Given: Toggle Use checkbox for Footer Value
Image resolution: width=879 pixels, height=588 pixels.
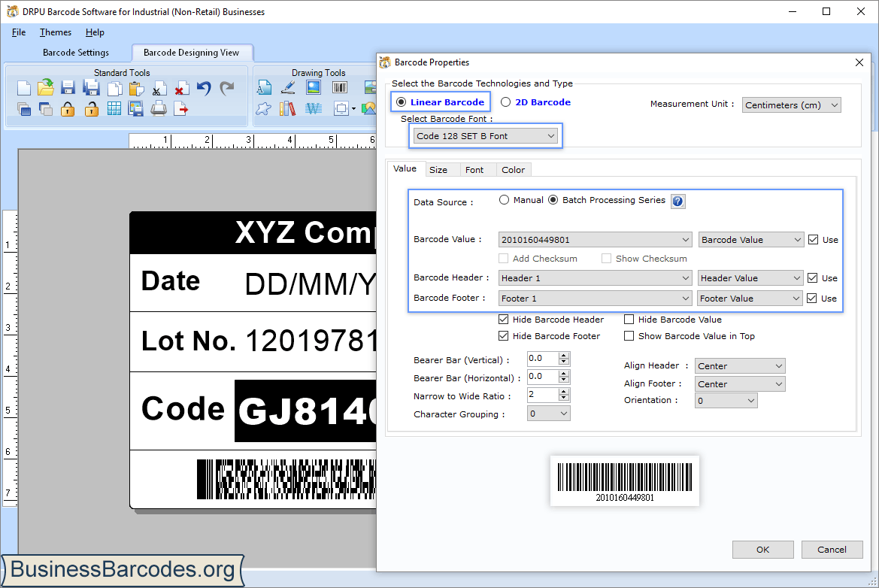Looking at the screenshot, I should (x=812, y=299).
